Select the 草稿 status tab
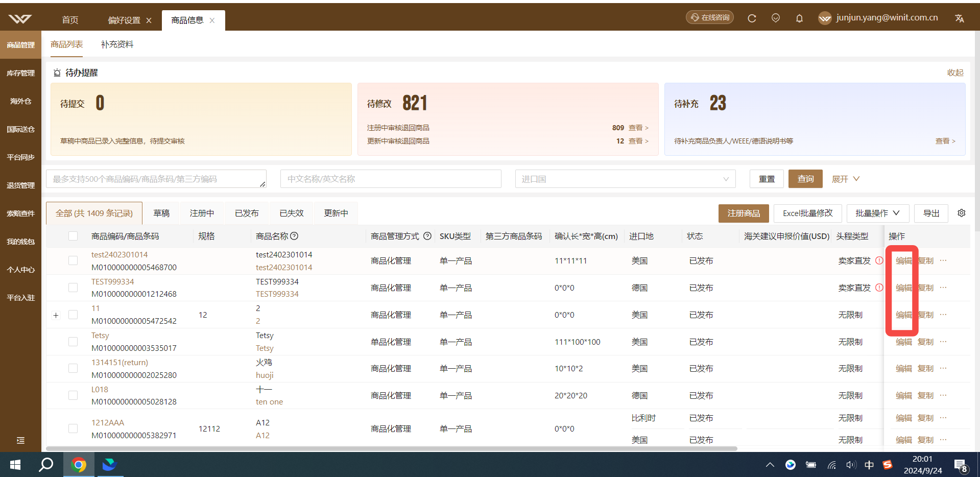The width and height of the screenshot is (980, 477). click(161, 213)
